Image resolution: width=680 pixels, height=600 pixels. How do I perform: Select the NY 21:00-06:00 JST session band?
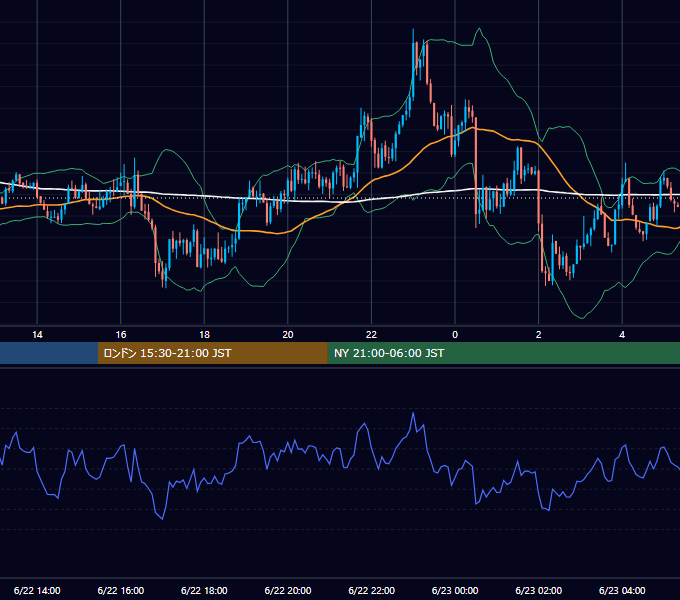(503, 353)
